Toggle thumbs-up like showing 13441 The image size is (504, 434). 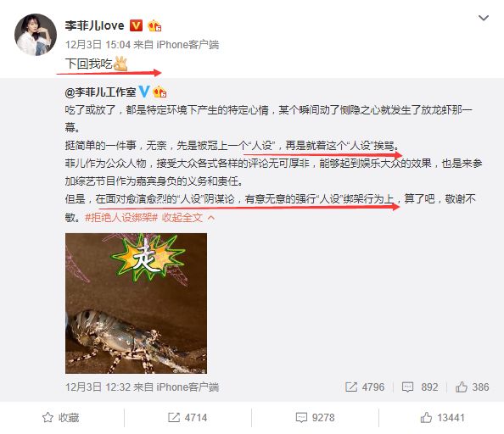pos(442,418)
